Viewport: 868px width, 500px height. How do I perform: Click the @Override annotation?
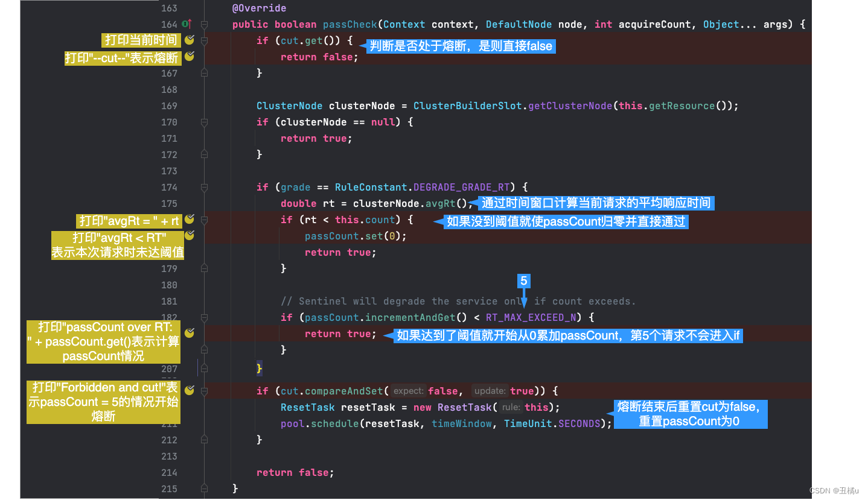259,8
